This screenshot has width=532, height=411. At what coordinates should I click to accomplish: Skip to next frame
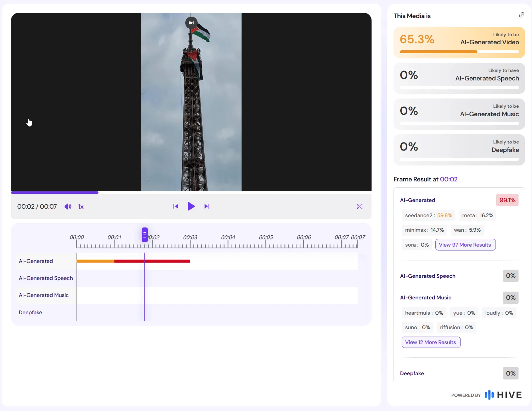click(207, 206)
